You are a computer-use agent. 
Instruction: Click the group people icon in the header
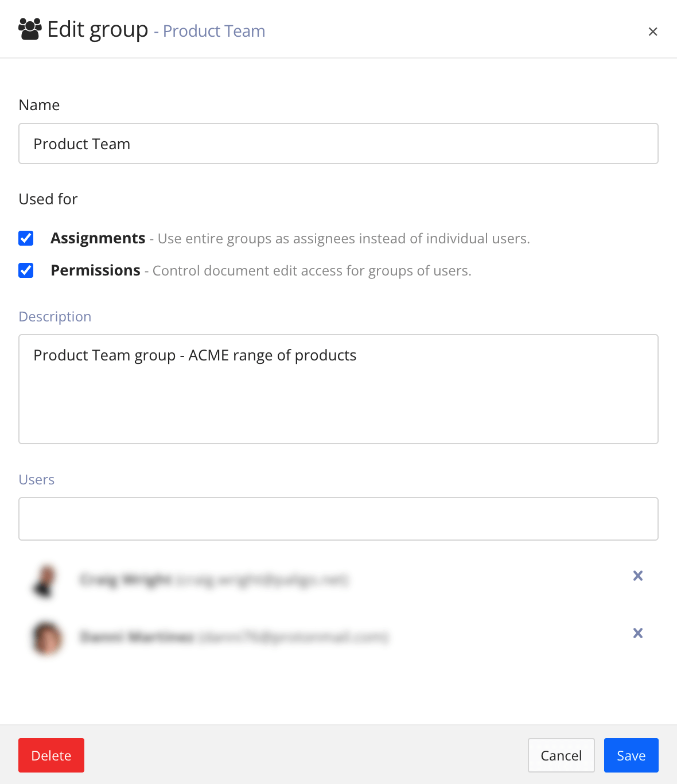pos(29,27)
